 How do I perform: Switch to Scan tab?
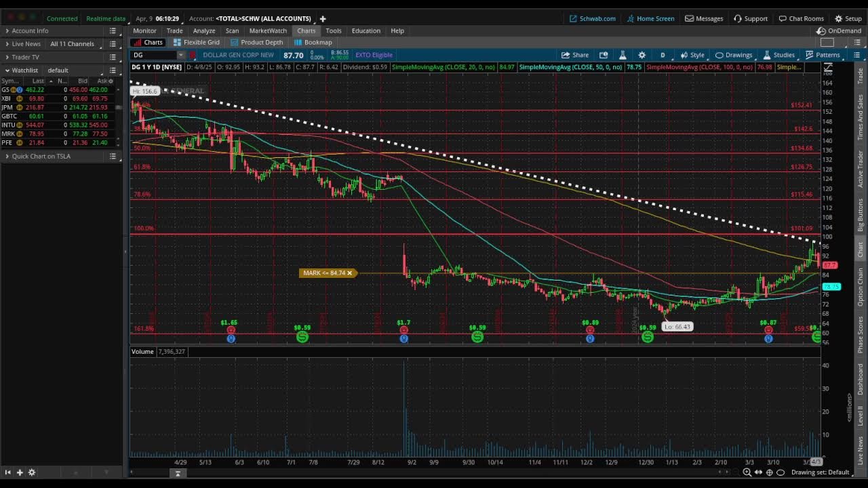tap(232, 30)
